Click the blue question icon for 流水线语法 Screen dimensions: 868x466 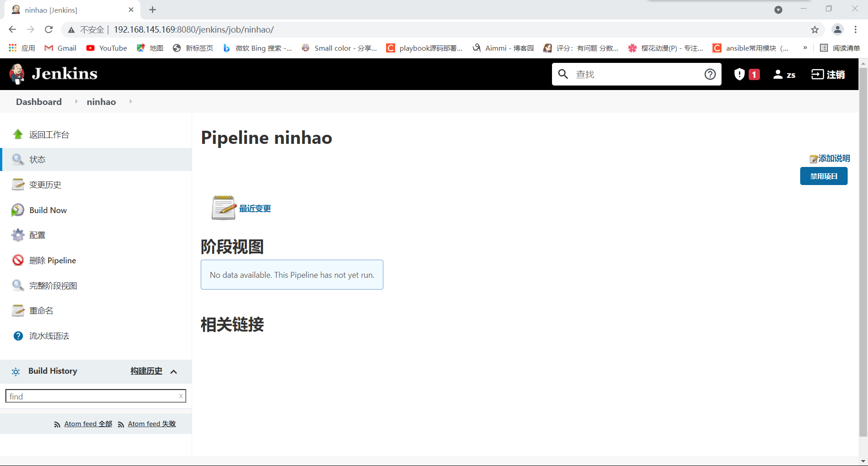click(18, 336)
